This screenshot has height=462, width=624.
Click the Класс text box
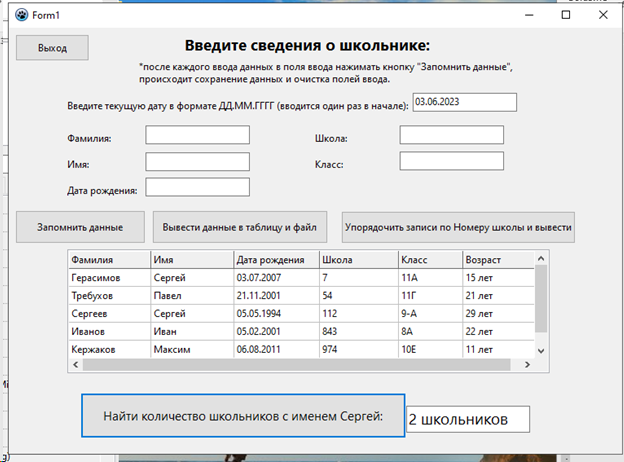pos(451,162)
